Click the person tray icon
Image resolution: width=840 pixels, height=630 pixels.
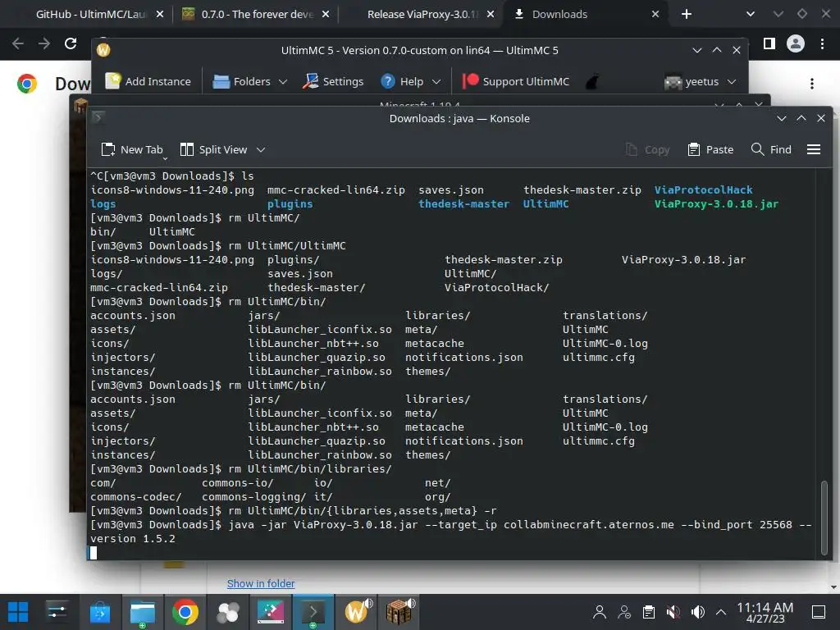pos(600,612)
